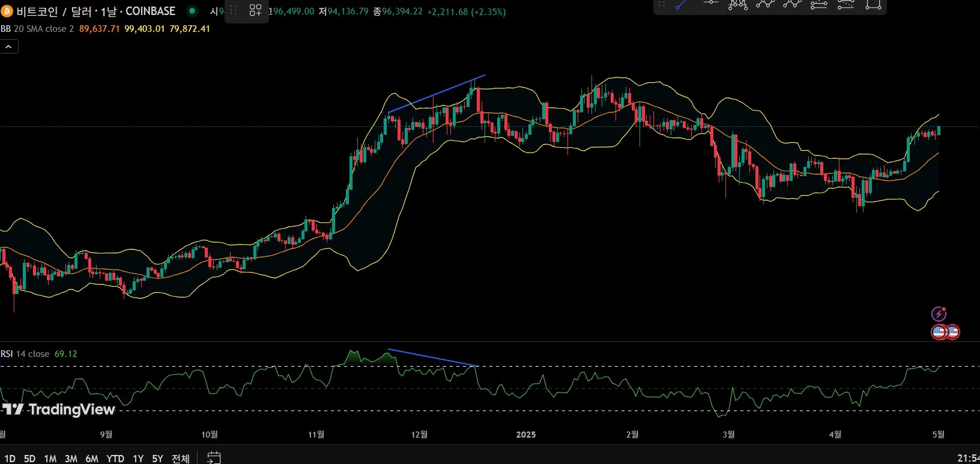Click the 12월 label on time axis
The height and width of the screenshot is (464, 980).
click(x=420, y=435)
